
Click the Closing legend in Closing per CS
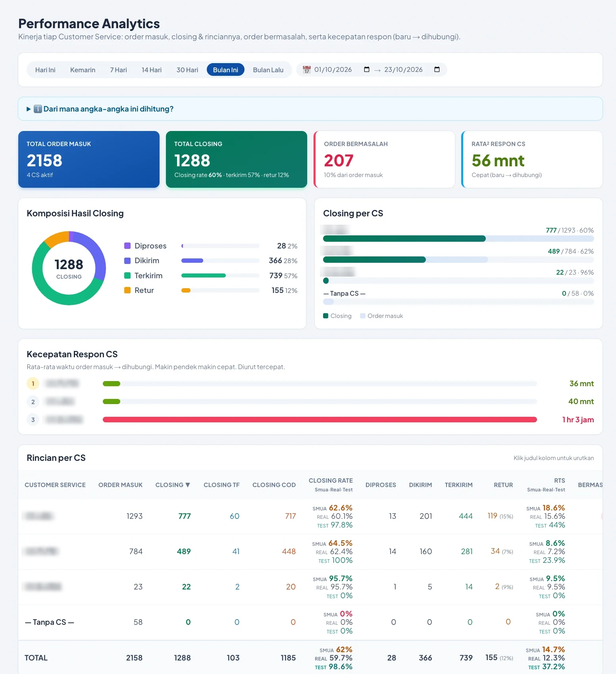coord(337,316)
